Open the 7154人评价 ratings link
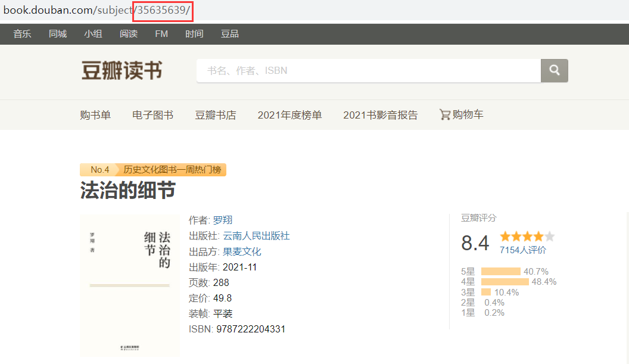The image size is (629, 364). click(x=523, y=250)
